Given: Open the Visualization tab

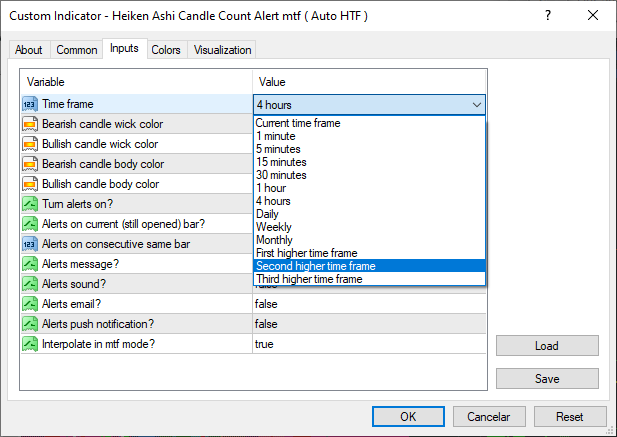Looking at the screenshot, I should (223, 50).
